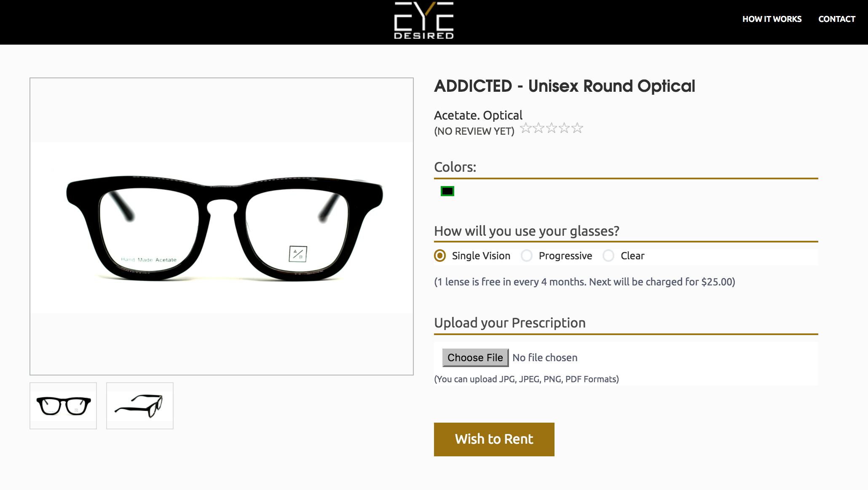Click the second rating star
The image size is (868, 490).
click(x=538, y=128)
